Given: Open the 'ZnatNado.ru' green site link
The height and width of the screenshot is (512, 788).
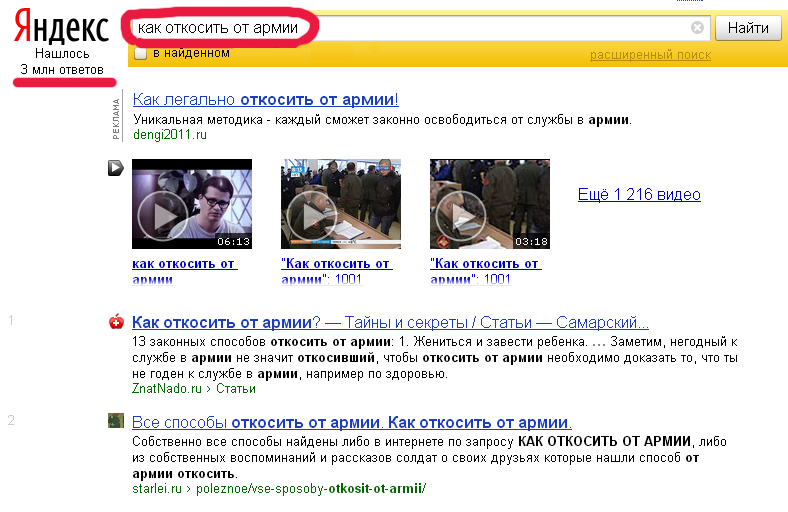Looking at the screenshot, I should pos(166,389).
